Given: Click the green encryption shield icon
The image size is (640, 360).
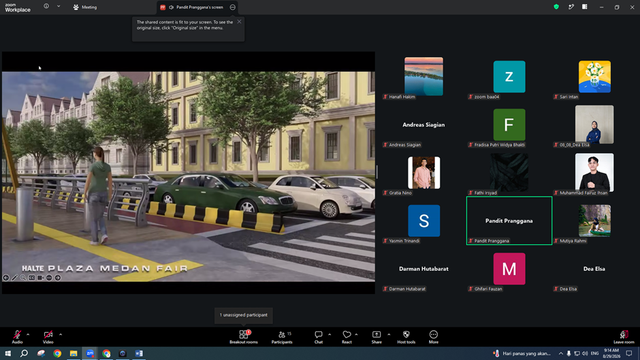Looking at the screenshot, I should pos(556,7).
